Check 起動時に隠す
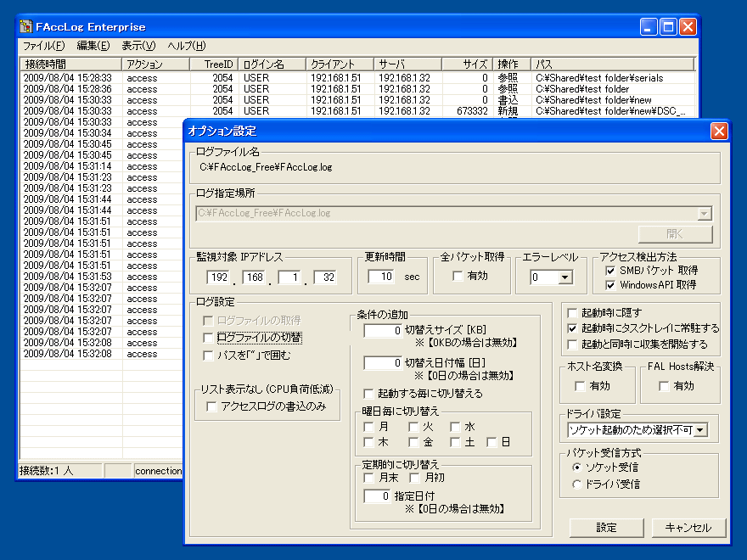The width and height of the screenshot is (747, 560). [x=572, y=313]
